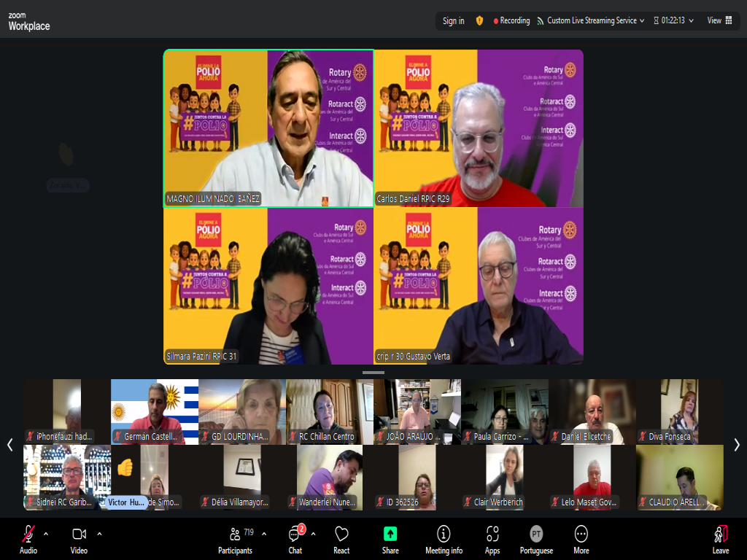Click the Sign in button
The height and width of the screenshot is (560, 747).
pyautogui.click(x=453, y=20)
